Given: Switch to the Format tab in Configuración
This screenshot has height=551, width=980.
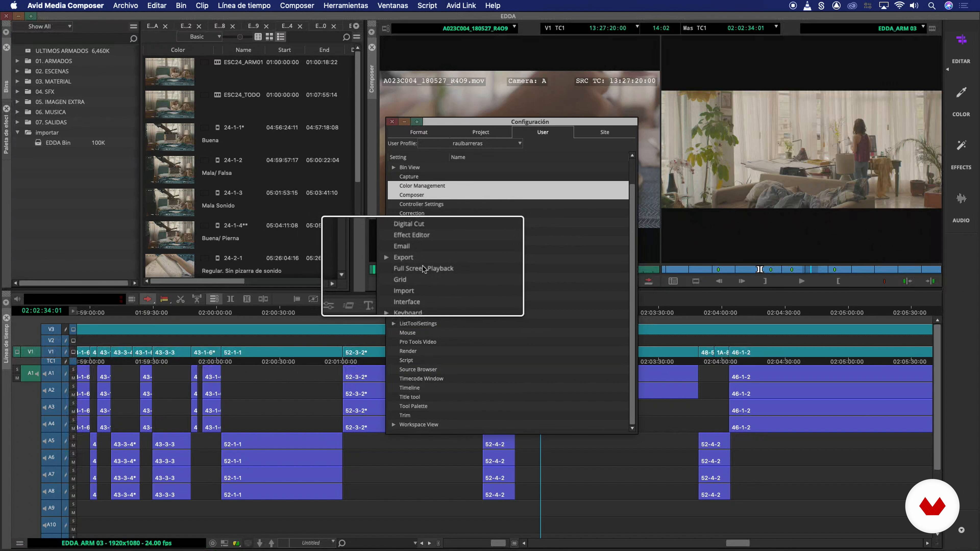Looking at the screenshot, I should [419, 132].
